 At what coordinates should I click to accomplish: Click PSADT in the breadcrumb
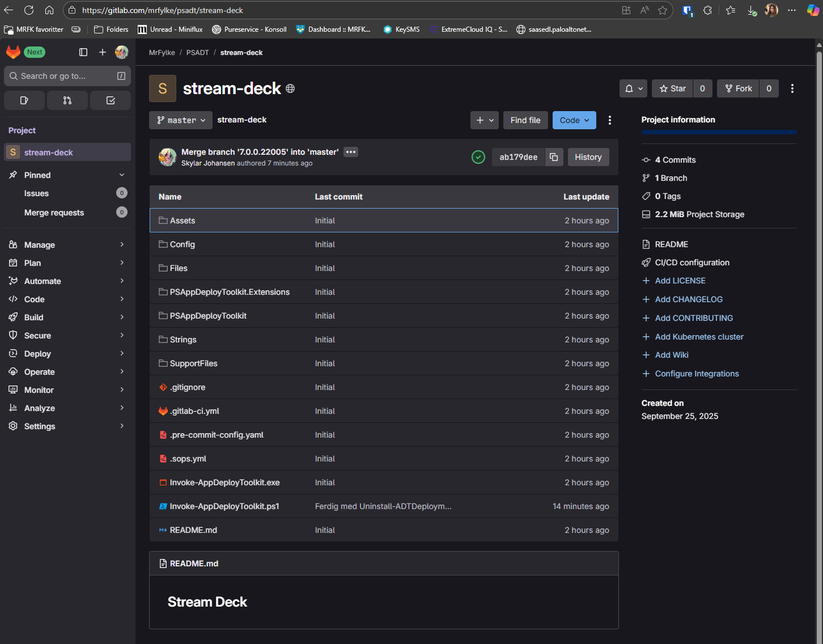(x=197, y=53)
